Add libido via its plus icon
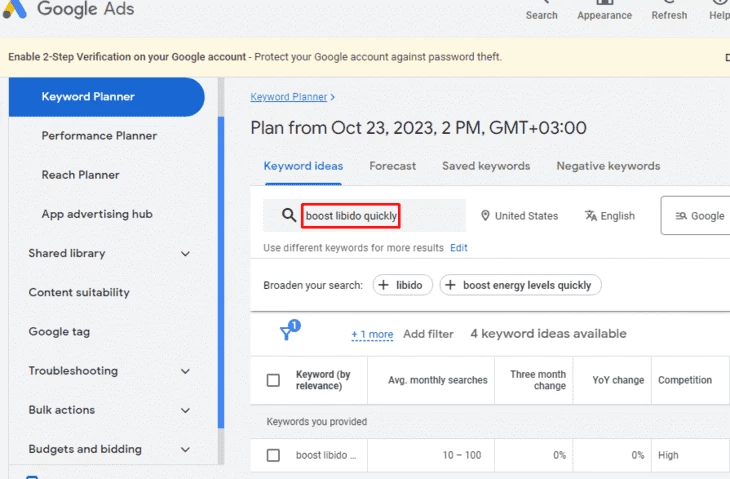 383,285
